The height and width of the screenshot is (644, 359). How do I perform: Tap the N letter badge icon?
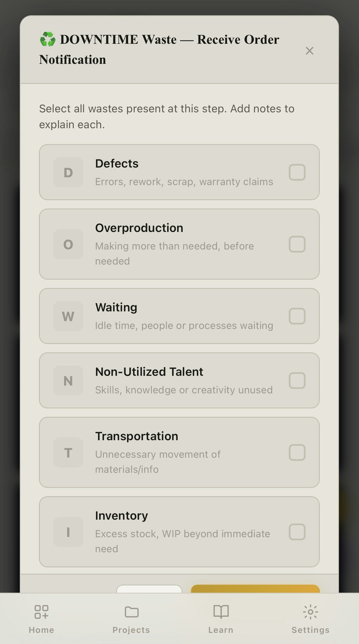pyautogui.click(x=68, y=381)
